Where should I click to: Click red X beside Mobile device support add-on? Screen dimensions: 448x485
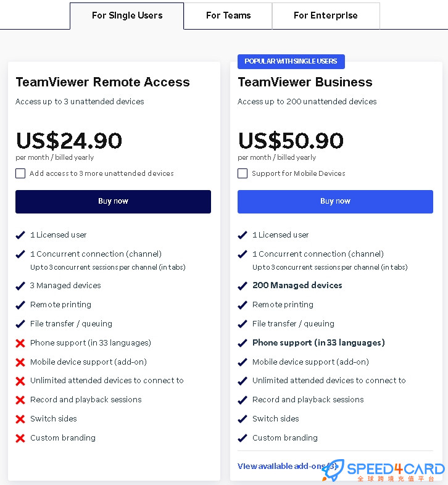(x=20, y=362)
